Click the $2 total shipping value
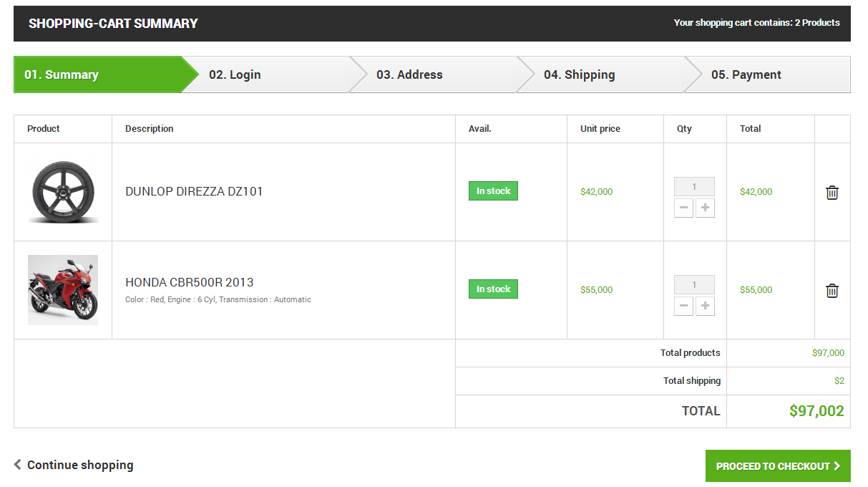 click(839, 381)
